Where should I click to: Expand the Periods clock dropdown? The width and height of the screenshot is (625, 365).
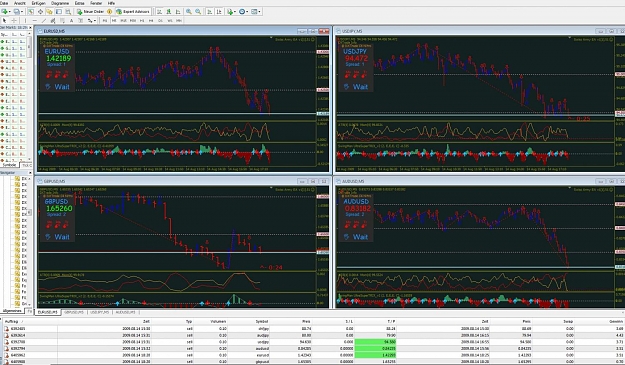(247, 12)
